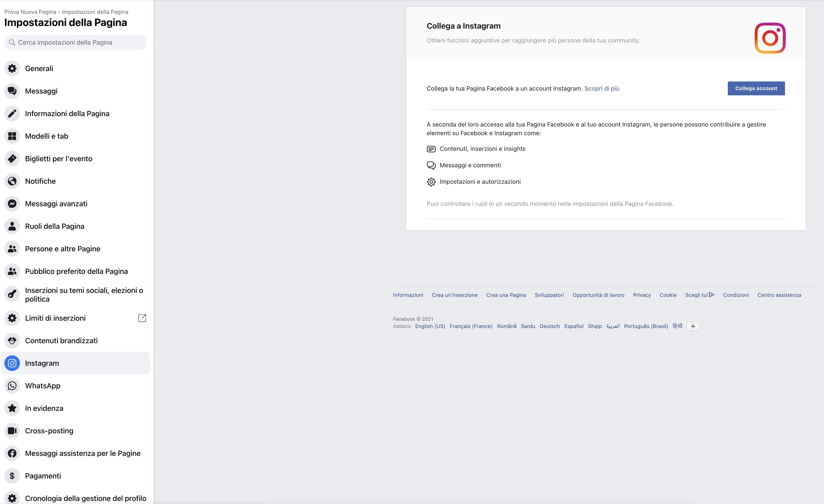Click the Cross-posting video camera icon

pyautogui.click(x=12, y=431)
